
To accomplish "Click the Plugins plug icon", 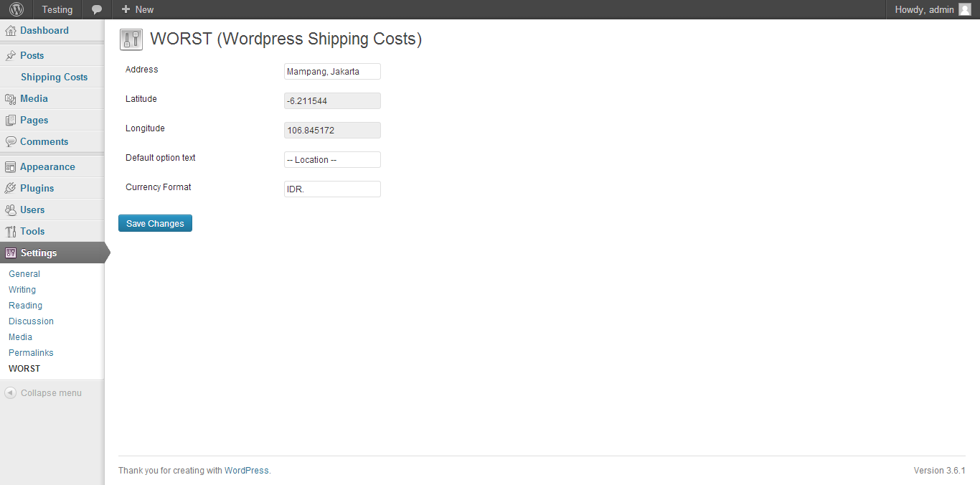I will [11, 189].
